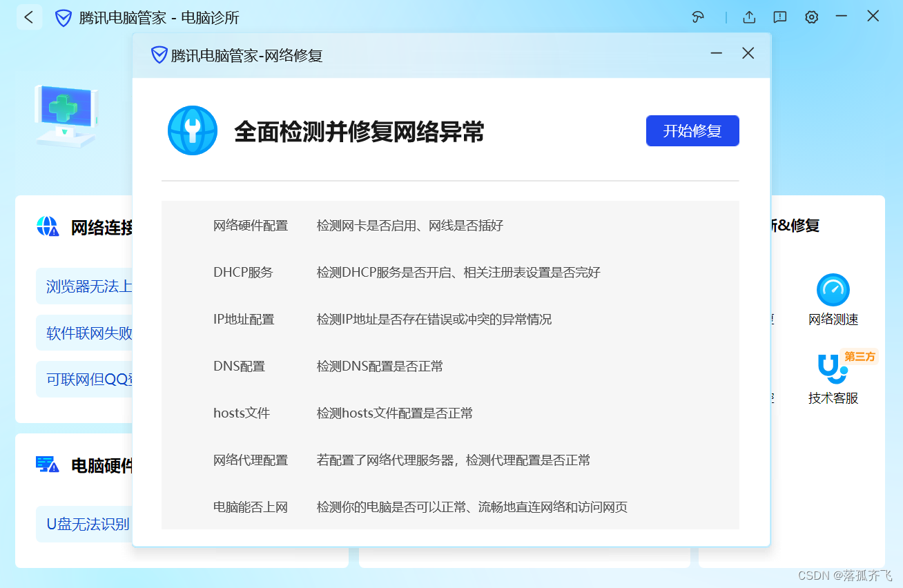Click the text 检测IP地址是否存在错误或冲突的异常情况

(x=434, y=320)
